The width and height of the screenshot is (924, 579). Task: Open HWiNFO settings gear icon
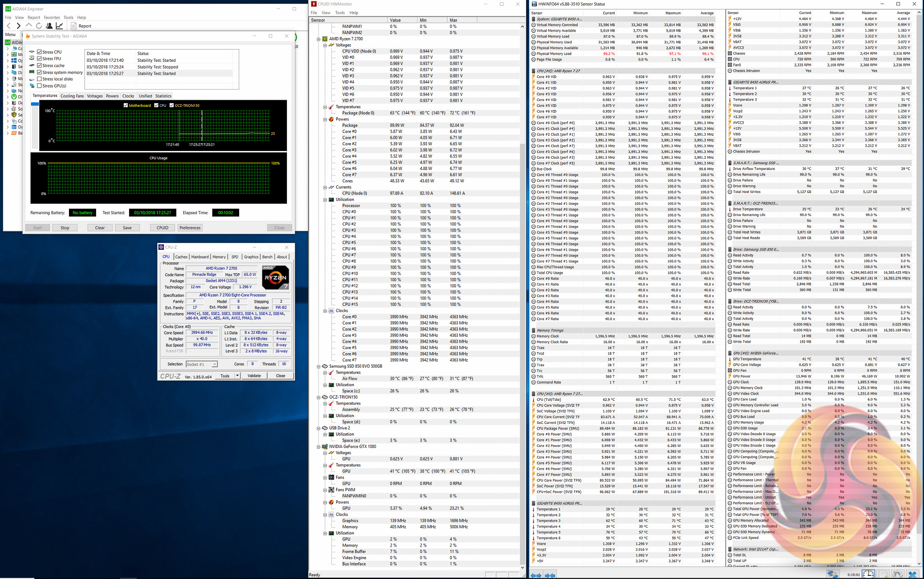(x=898, y=574)
